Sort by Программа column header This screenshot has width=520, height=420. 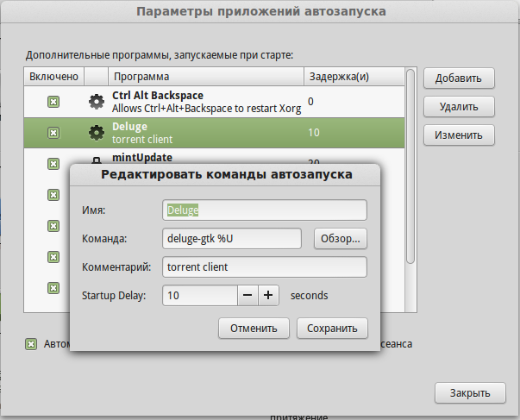click(x=206, y=77)
